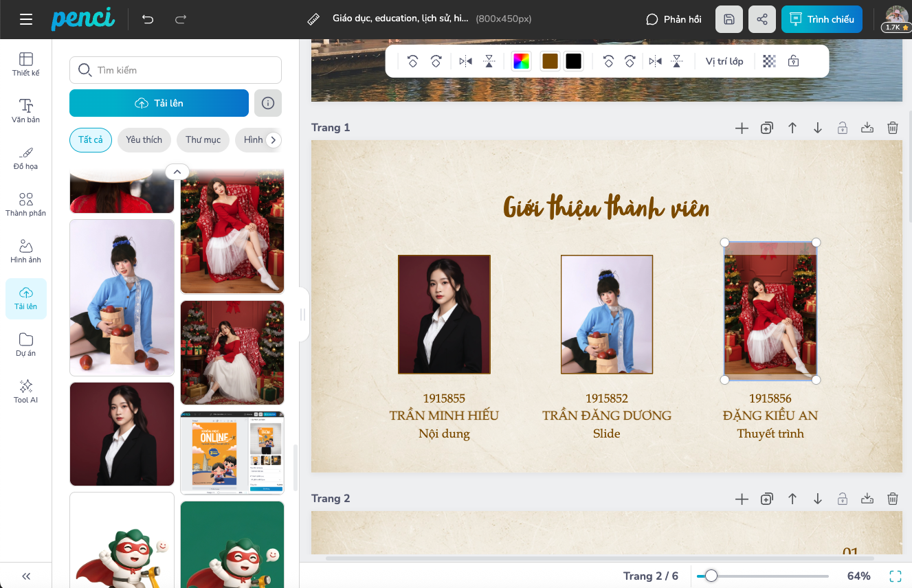The image size is (912, 588).
Task: Toggle fullscreen icon next to zoom percentage
Action: pos(895,576)
